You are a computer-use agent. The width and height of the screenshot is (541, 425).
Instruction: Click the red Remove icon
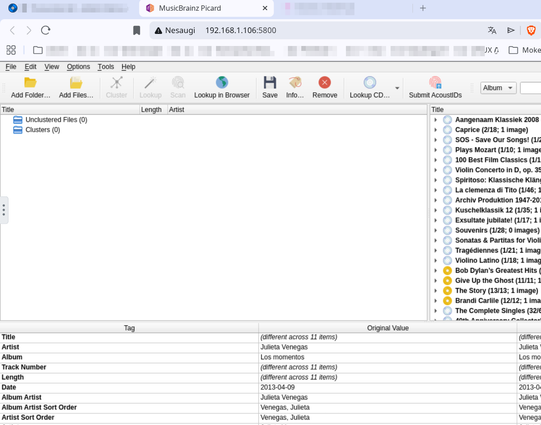click(324, 83)
